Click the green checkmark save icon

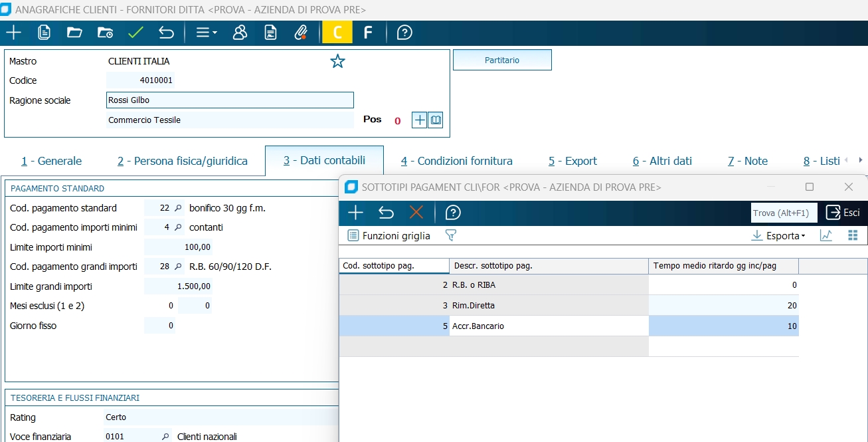point(135,33)
